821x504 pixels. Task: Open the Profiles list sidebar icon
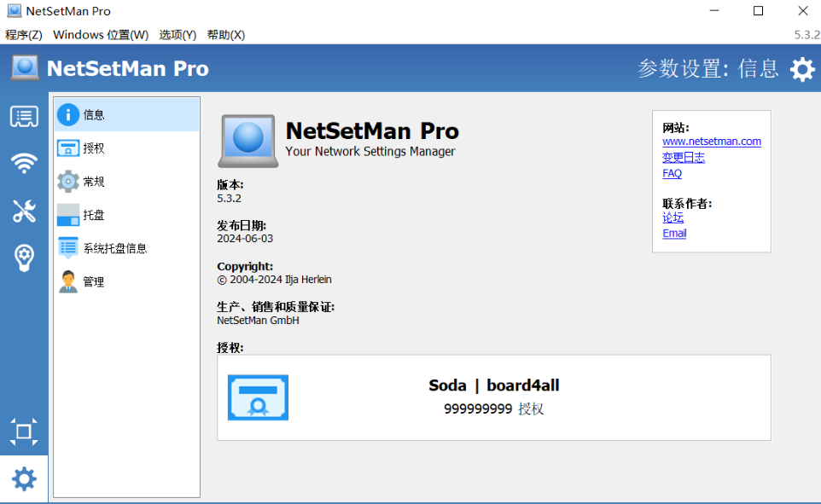24,117
